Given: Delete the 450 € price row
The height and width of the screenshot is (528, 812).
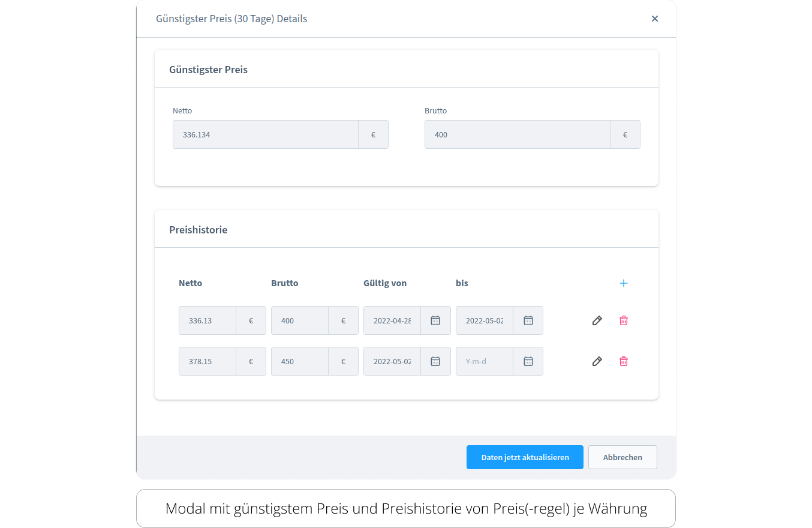Looking at the screenshot, I should pos(624,361).
